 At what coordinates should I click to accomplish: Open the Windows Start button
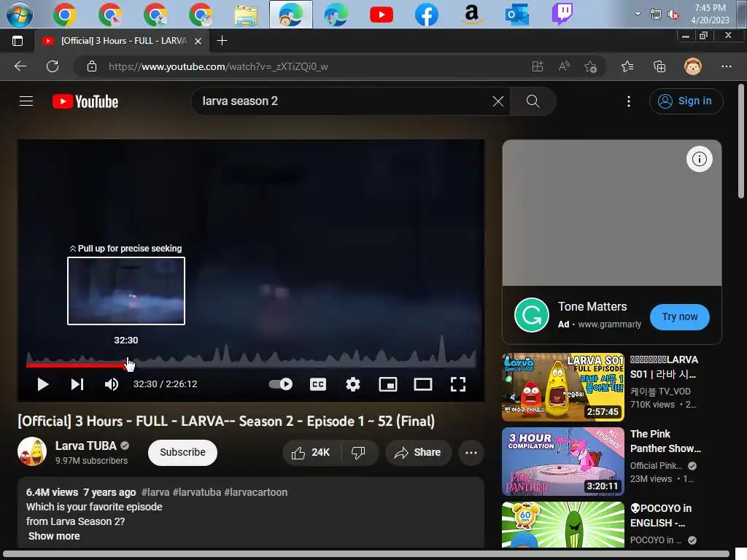click(x=20, y=15)
